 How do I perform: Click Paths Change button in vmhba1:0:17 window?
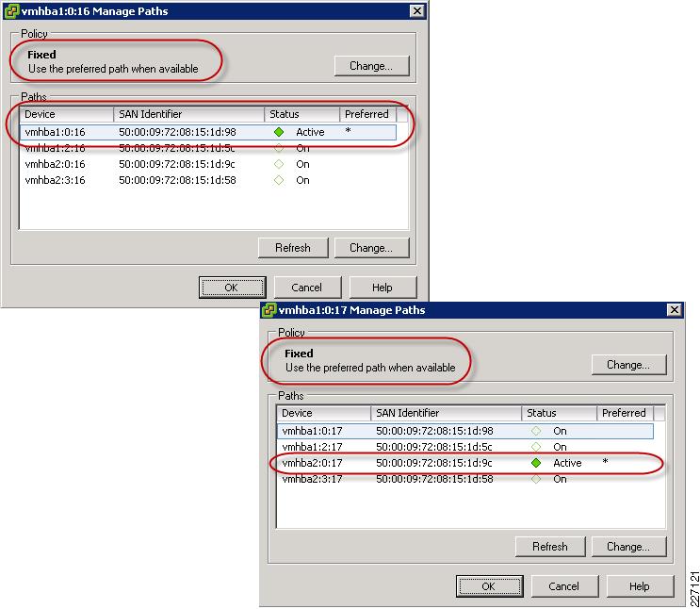pos(628,547)
